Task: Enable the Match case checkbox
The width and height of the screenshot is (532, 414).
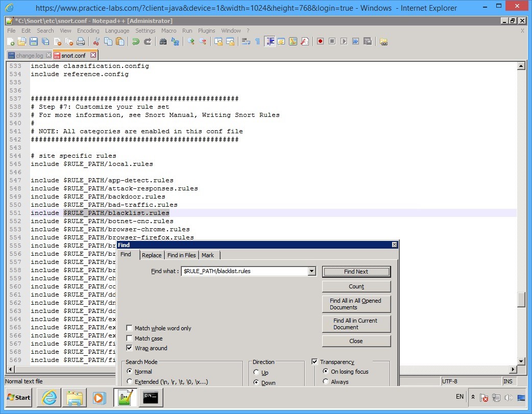Action: 130,338
